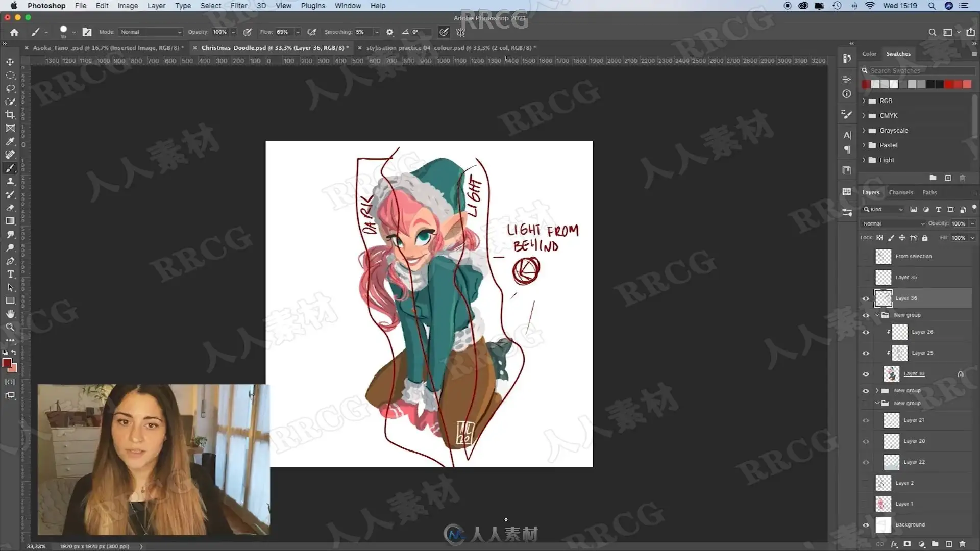Viewport: 980px width, 551px height.
Task: Go to Photoshop Home screen
Action: 14,32
